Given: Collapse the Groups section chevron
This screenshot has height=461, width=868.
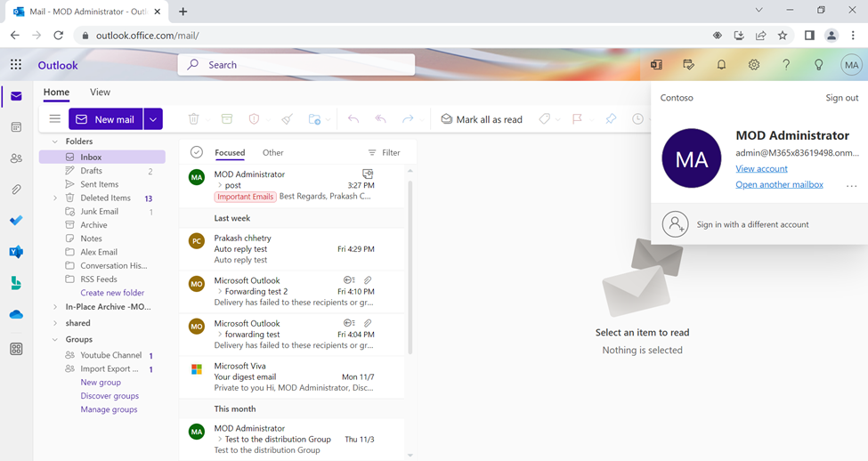Looking at the screenshot, I should [55, 339].
